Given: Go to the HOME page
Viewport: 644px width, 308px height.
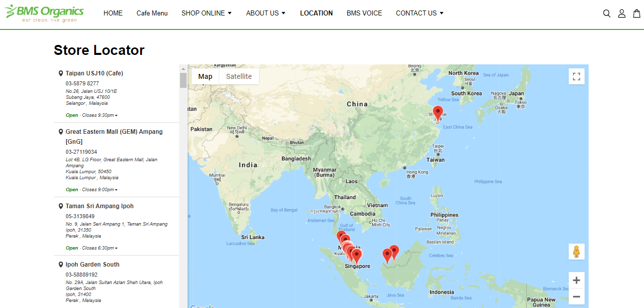Looking at the screenshot, I should [113, 13].
